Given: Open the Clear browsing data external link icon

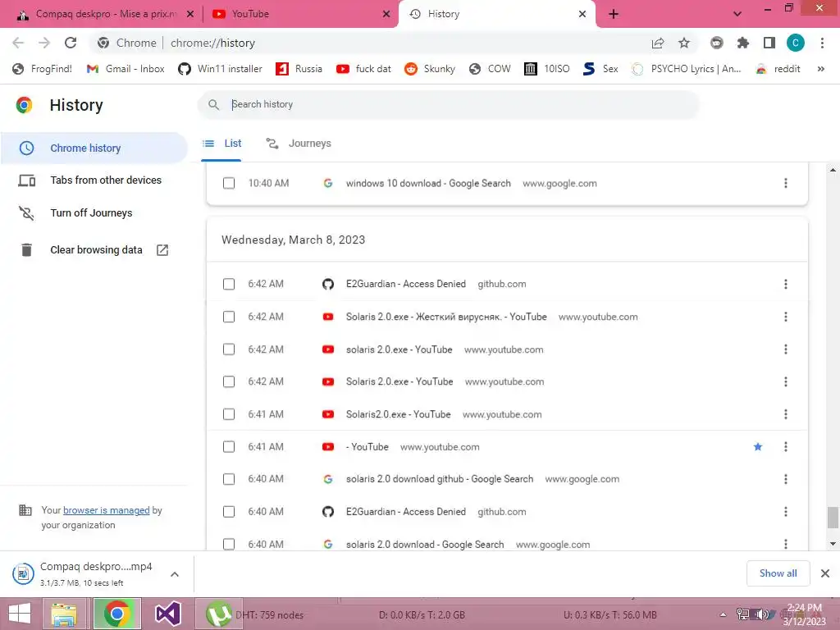Looking at the screenshot, I should point(162,250).
